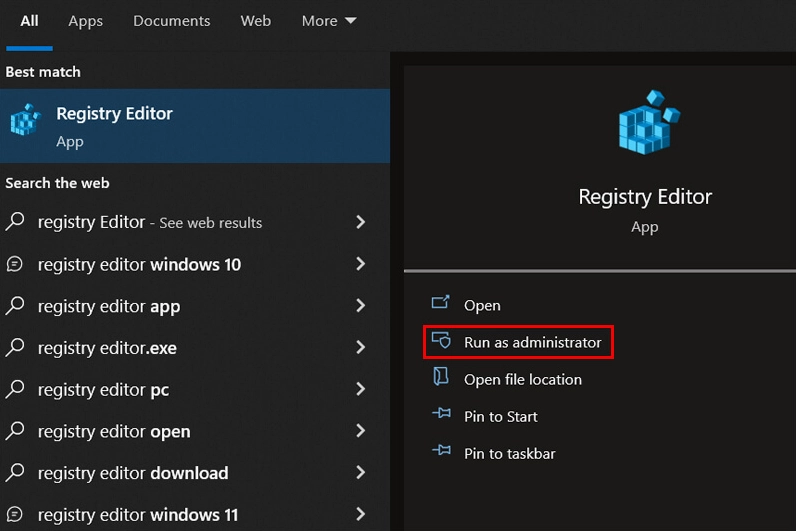Screen dimensions: 796x531
Task: Click chat bubble icon beside 'registry editor windows 11'
Action: coord(15,514)
